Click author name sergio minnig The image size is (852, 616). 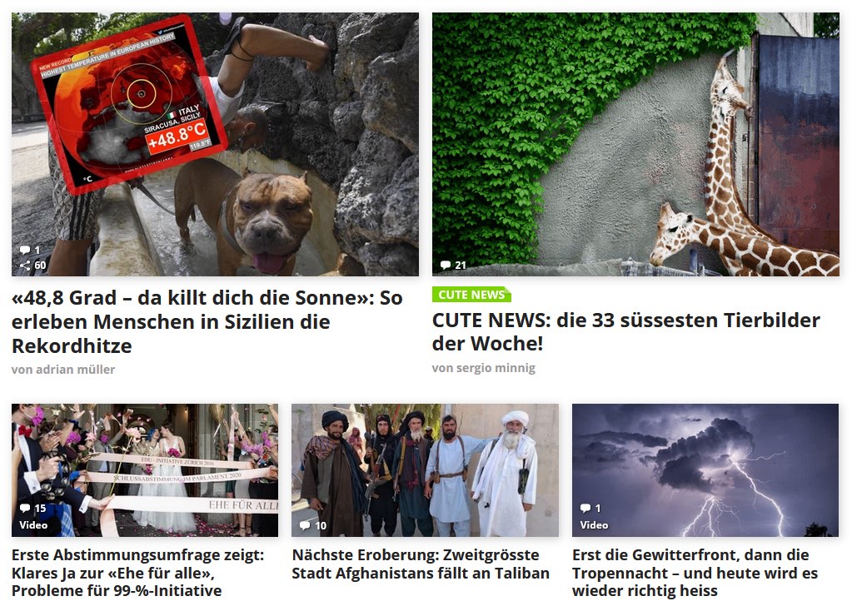tap(484, 368)
